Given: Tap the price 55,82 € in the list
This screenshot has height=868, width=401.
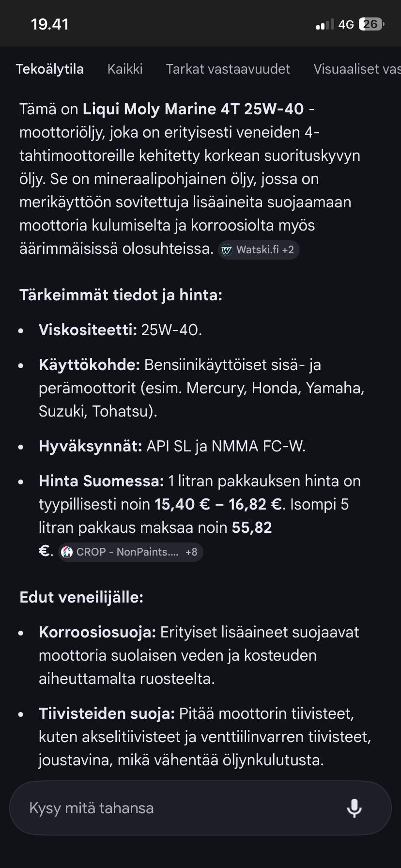Looking at the screenshot, I should tap(252, 527).
